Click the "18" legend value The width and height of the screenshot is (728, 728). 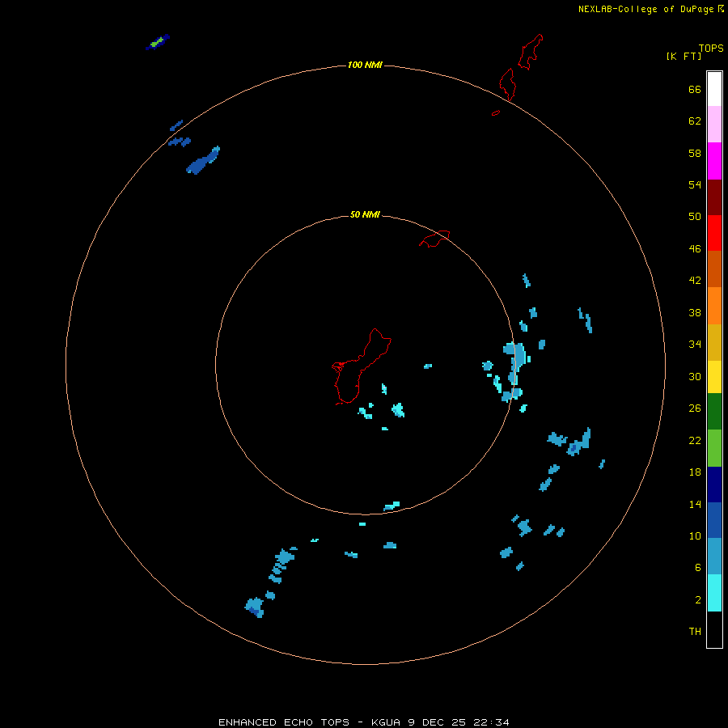695,472
